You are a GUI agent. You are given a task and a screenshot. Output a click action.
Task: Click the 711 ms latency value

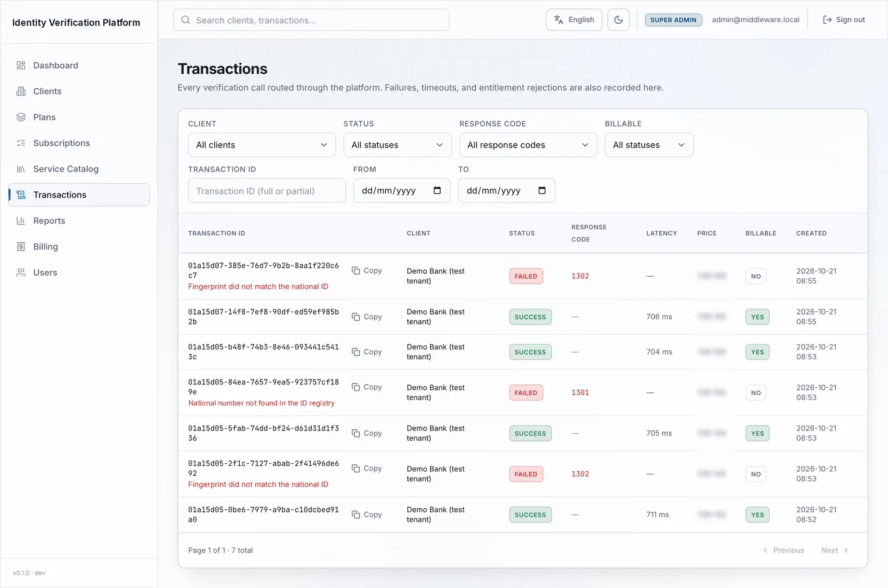point(658,515)
